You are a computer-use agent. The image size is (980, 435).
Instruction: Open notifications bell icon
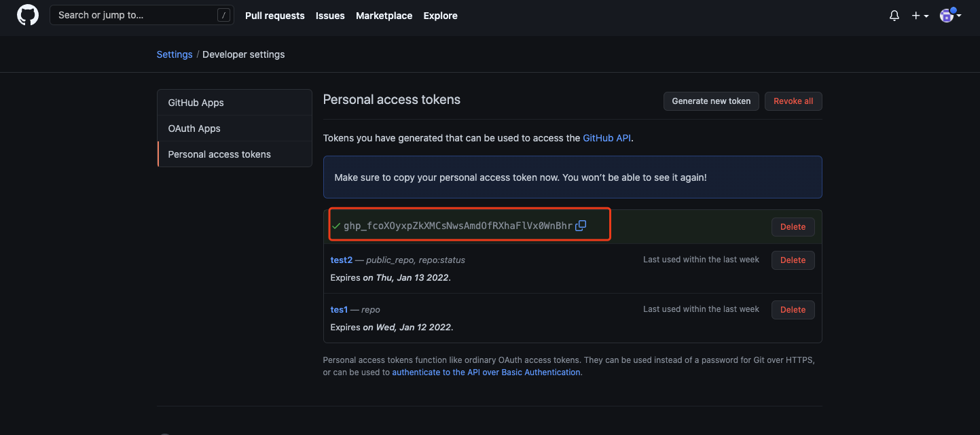894,16
